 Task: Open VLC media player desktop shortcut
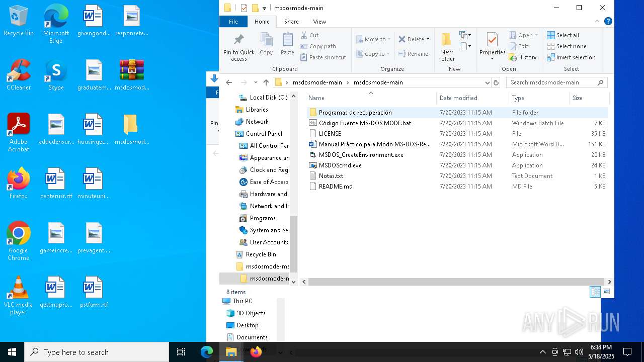[19, 296]
